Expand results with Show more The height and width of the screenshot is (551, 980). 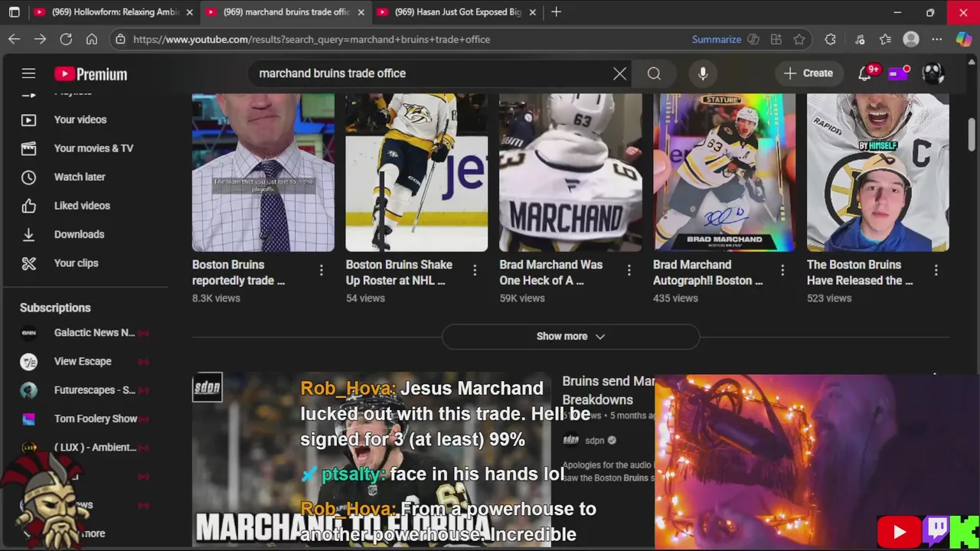570,336
